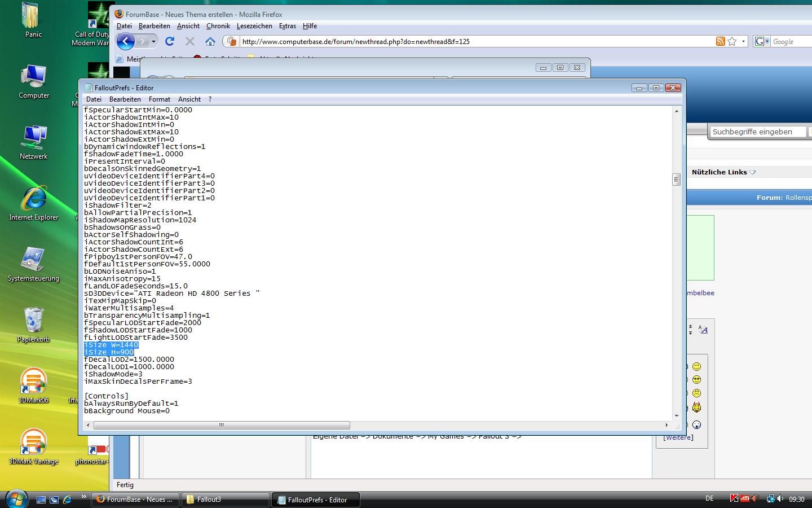This screenshot has height=508, width=812.
Task: Click the Show Desktop quick launch icon
Action: point(41,500)
